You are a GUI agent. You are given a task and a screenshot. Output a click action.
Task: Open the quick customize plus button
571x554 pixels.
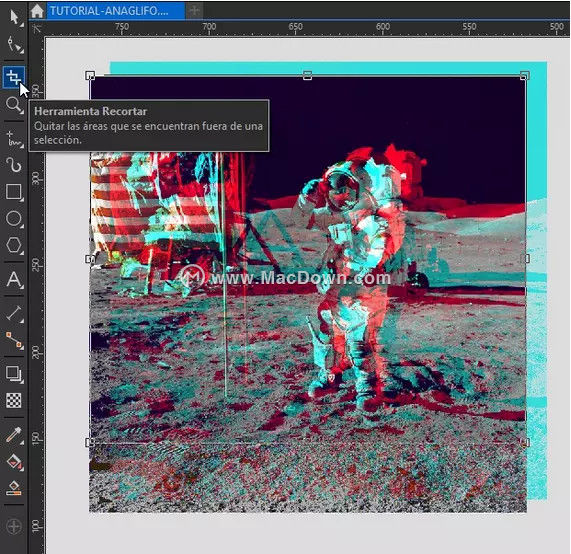coord(14,526)
